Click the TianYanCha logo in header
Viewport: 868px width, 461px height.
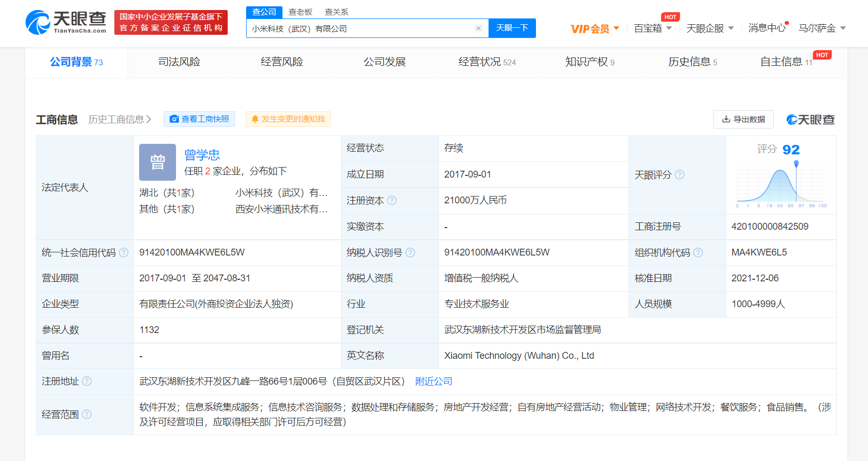65,23
